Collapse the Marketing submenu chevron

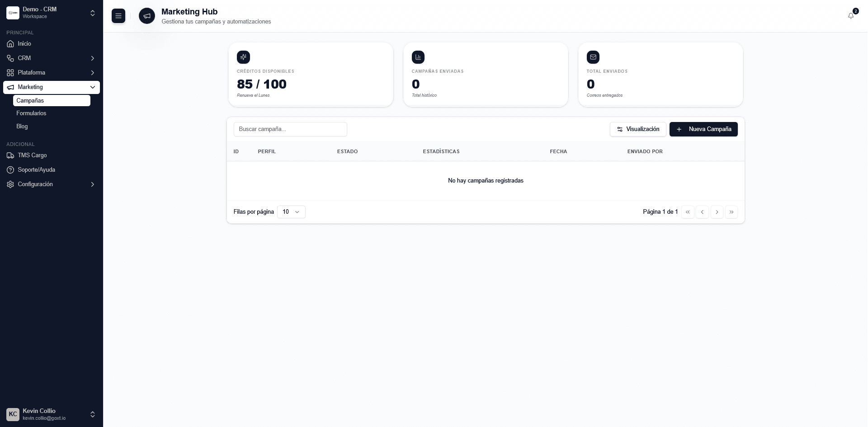coord(93,87)
